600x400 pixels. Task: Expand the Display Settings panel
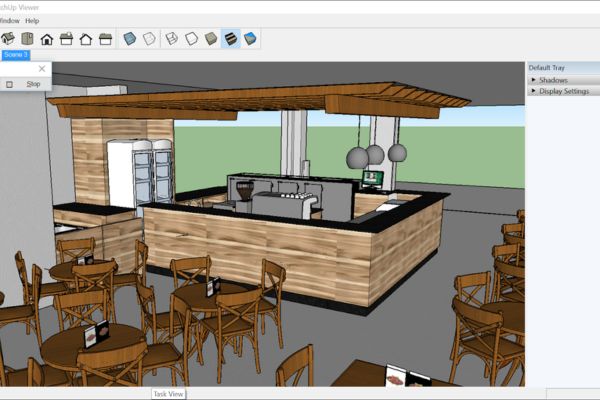tap(564, 91)
